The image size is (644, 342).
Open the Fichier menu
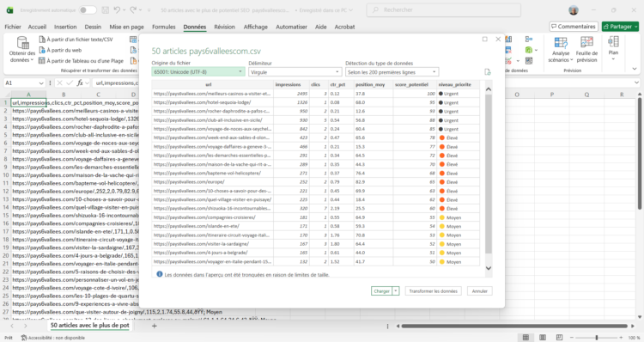coord(13,27)
